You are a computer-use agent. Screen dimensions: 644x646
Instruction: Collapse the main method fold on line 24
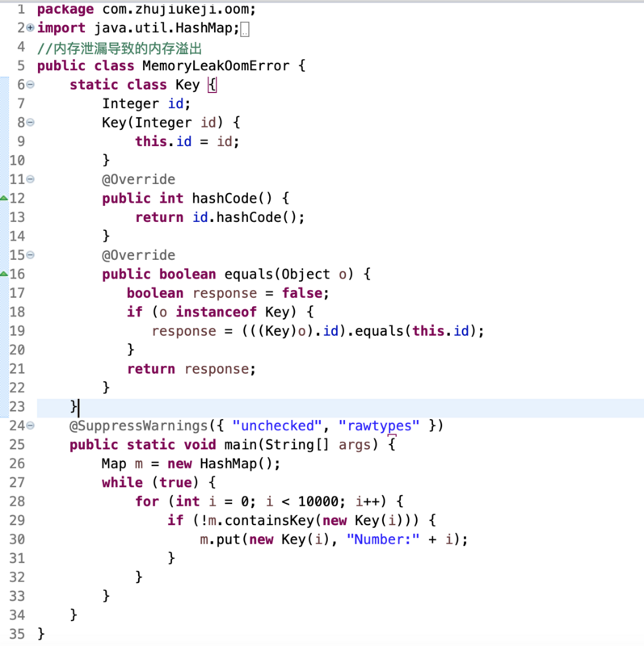coord(30,426)
